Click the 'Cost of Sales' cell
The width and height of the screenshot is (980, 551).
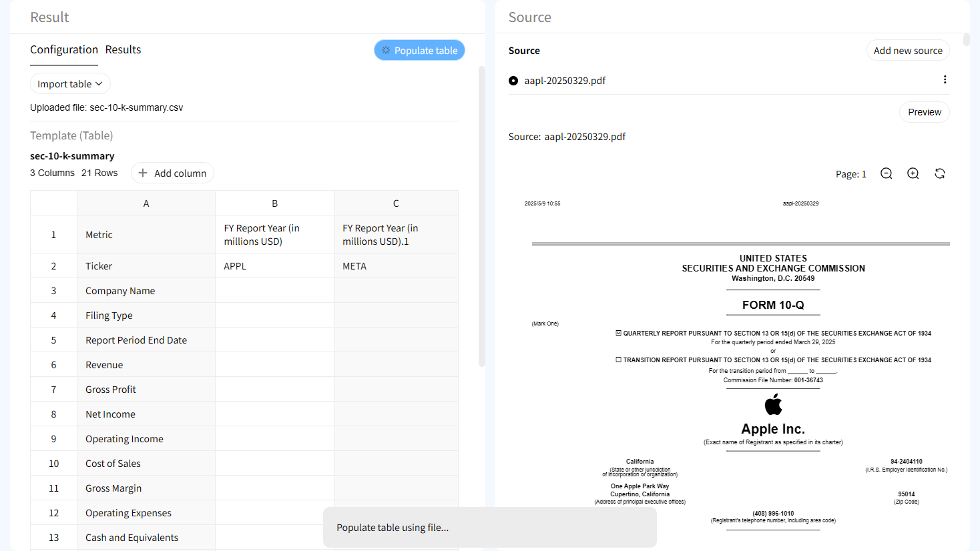146,464
